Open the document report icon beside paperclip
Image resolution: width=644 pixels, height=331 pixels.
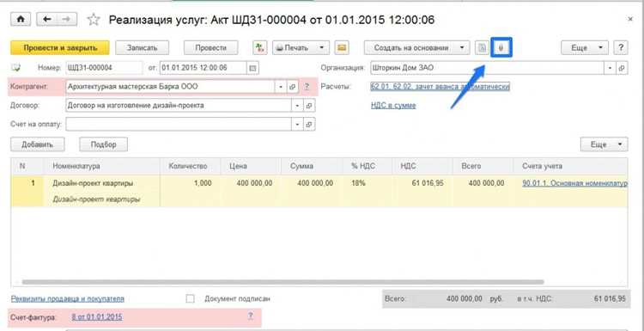483,47
